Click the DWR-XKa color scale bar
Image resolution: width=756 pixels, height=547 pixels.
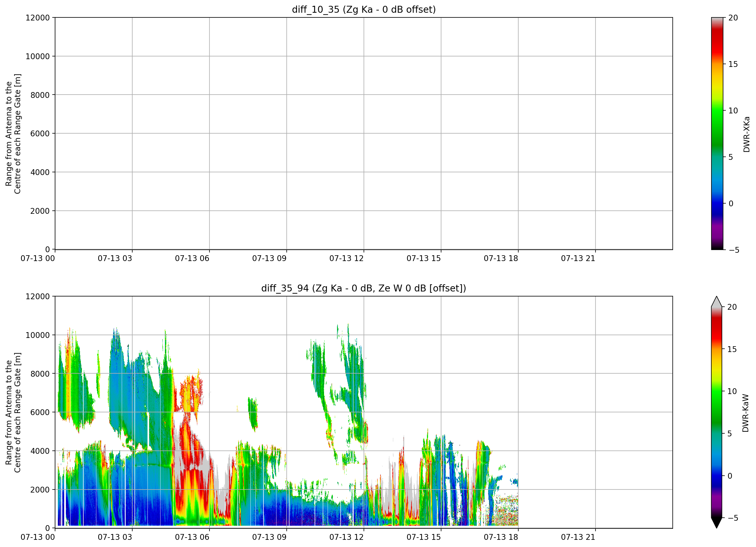(717, 133)
